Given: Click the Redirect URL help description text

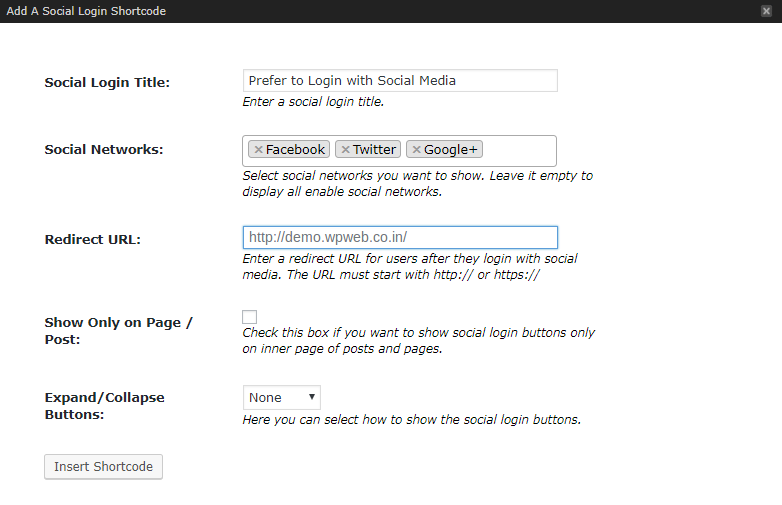Looking at the screenshot, I should tap(410, 266).
